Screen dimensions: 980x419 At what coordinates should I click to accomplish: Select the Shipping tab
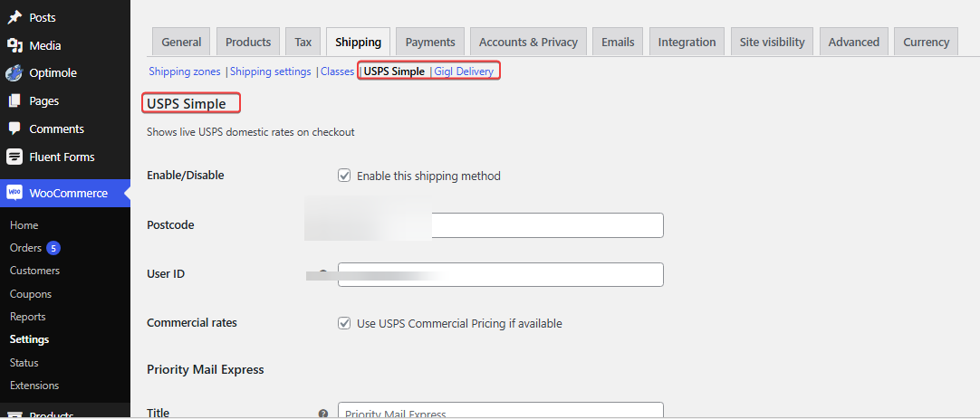358,42
